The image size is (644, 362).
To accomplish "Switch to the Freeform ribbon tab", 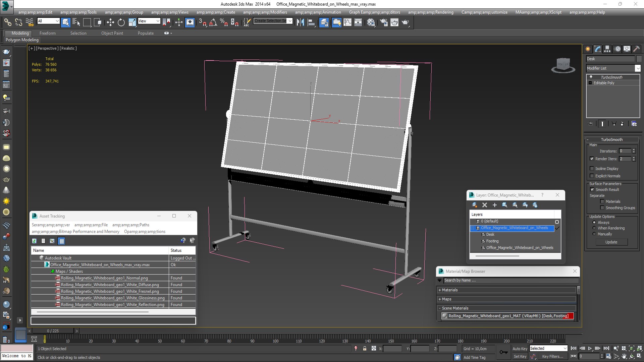I will tap(47, 33).
